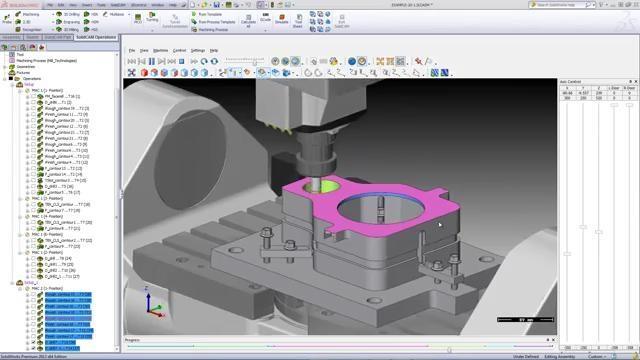Open the SolidCAM menu in SolidWorks menu bar
This screenshot has width=640, height=360.
(x=118, y=5)
